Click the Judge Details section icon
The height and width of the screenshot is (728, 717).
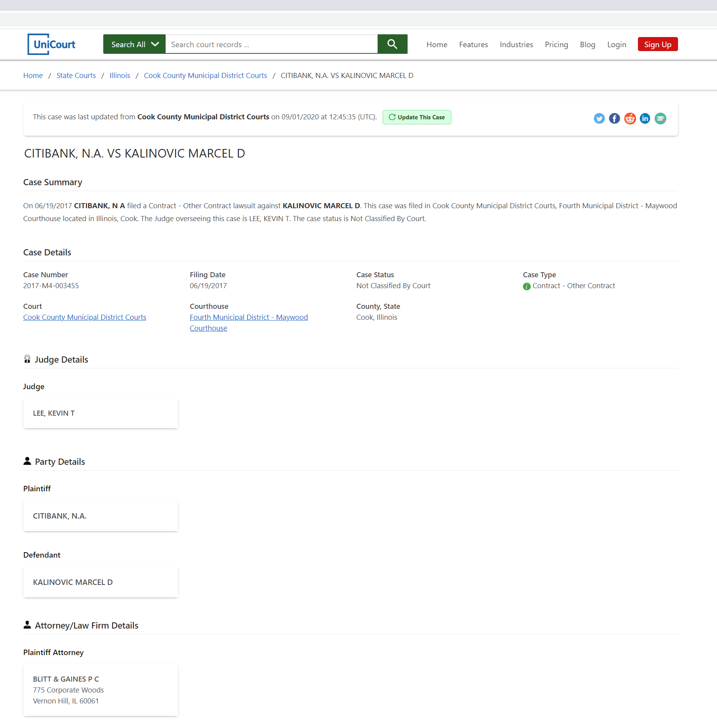coord(27,358)
